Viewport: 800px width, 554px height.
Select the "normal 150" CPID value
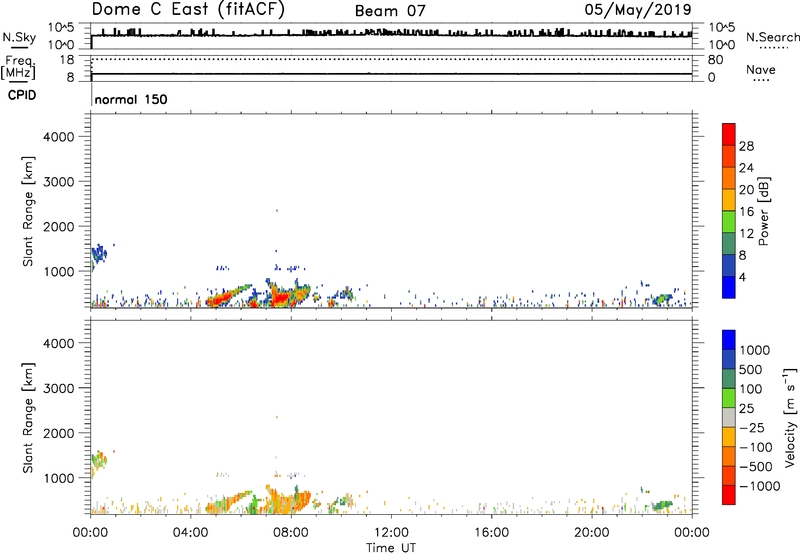131,99
